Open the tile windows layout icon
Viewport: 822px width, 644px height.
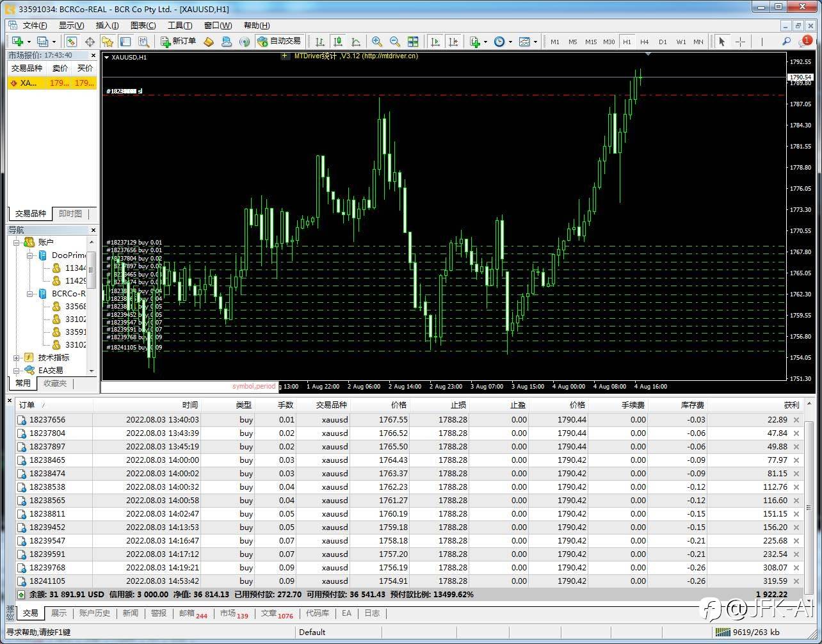413,42
